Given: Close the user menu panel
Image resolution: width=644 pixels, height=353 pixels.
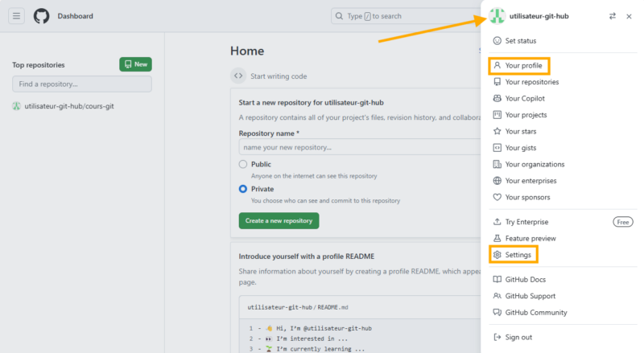Looking at the screenshot, I should (629, 16).
